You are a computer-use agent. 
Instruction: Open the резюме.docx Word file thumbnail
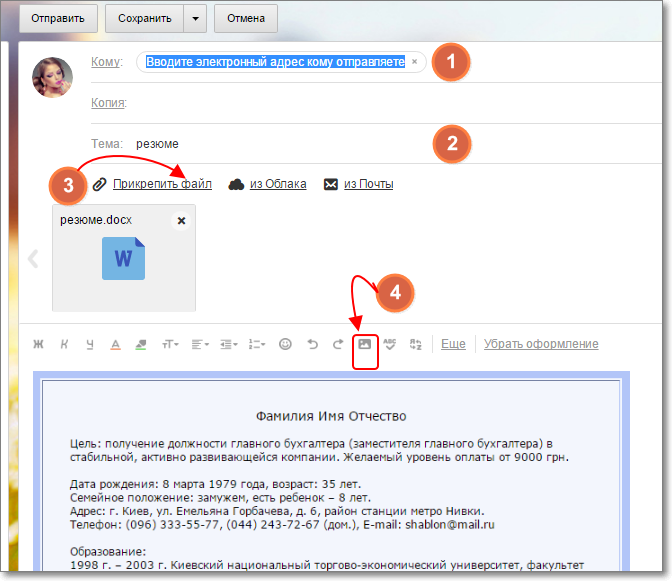click(x=123, y=258)
